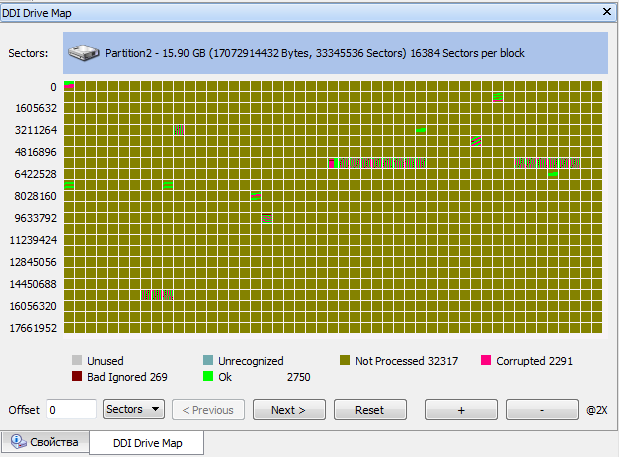619x457 pixels.
Task: Click the @2X zoom level indicator
Action: coord(597,410)
